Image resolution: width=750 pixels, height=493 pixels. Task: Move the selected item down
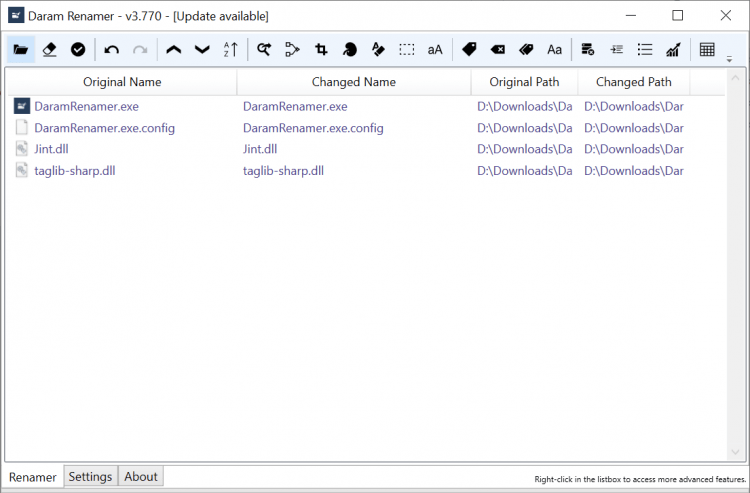click(x=202, y=49)
